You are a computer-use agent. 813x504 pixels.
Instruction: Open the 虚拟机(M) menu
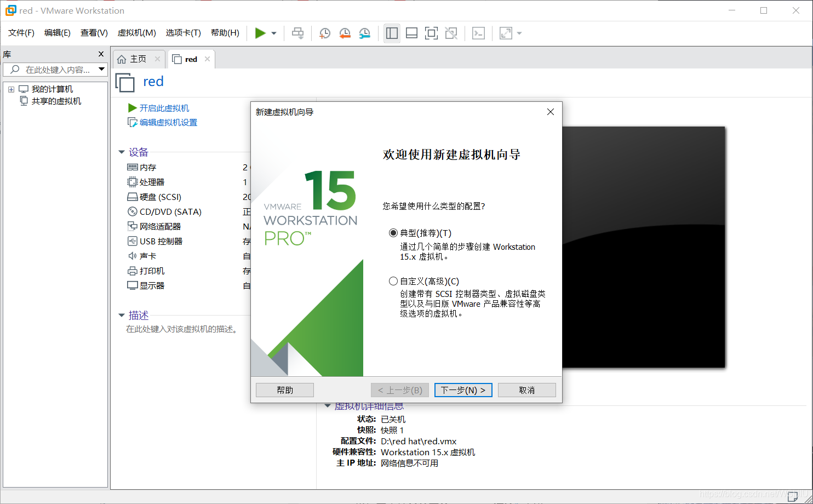[x=137, y=33]
